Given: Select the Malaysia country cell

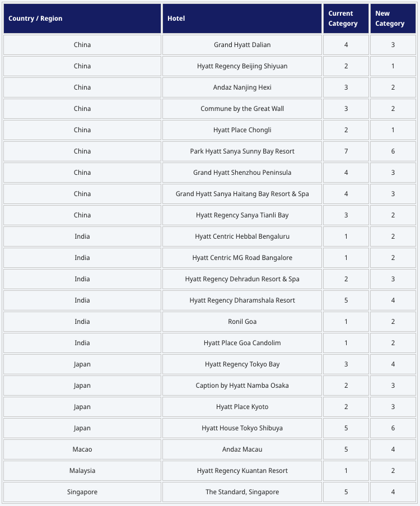Looking at the screenshot, I should 82,471.
